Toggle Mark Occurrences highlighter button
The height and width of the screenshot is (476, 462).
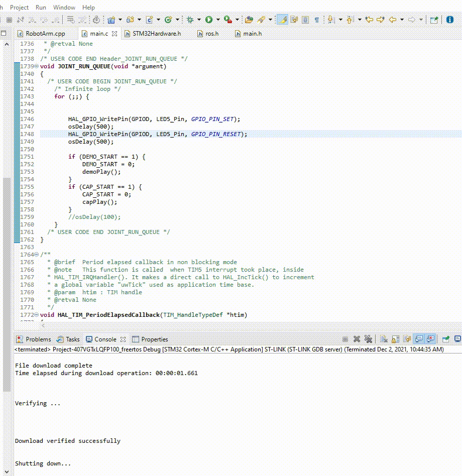[282, 20]
